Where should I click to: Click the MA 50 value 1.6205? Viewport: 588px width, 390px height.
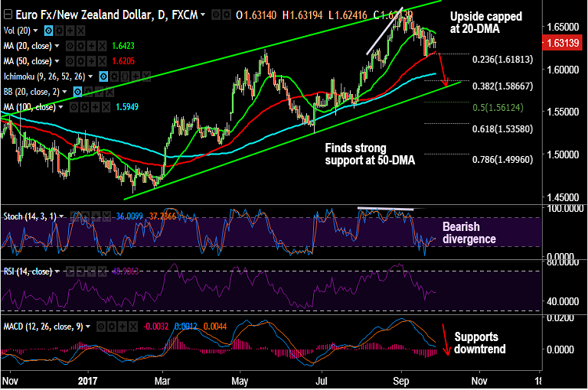click(123, 61)
